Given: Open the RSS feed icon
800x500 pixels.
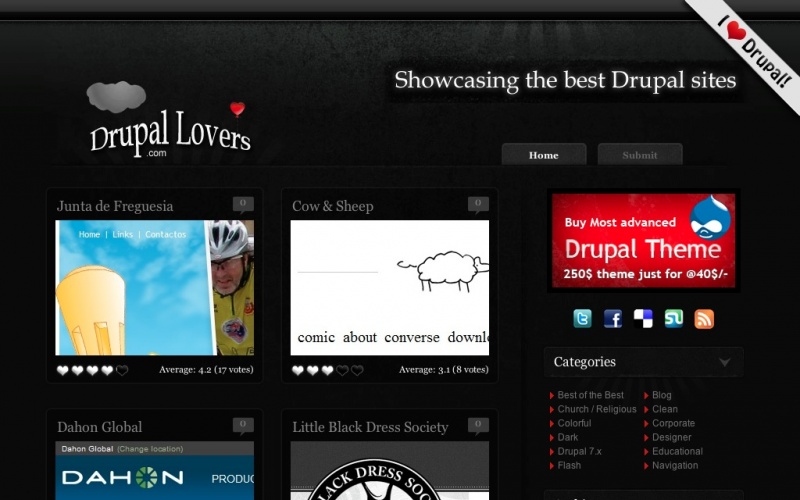Looking at the screenshot, I should pos(704,319).
